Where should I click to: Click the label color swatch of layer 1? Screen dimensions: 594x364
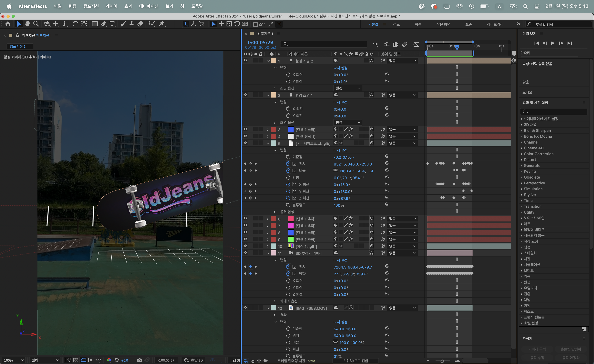(273, 61)
